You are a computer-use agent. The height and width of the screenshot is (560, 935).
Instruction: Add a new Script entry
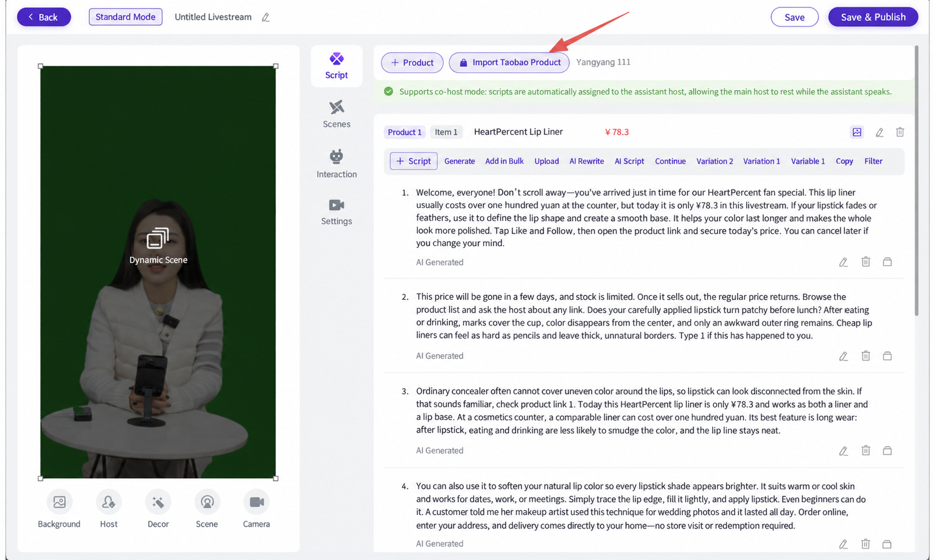(x=413, y=161)
